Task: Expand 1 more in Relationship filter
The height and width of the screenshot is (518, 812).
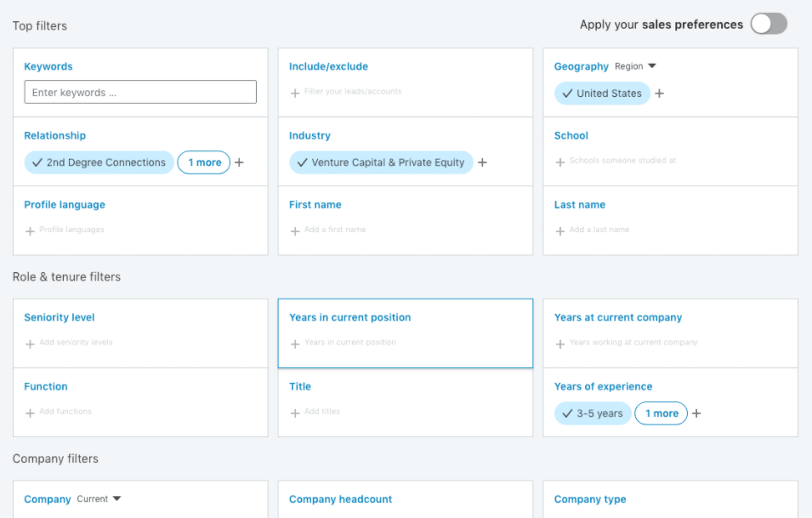Action: coord(204,162)
